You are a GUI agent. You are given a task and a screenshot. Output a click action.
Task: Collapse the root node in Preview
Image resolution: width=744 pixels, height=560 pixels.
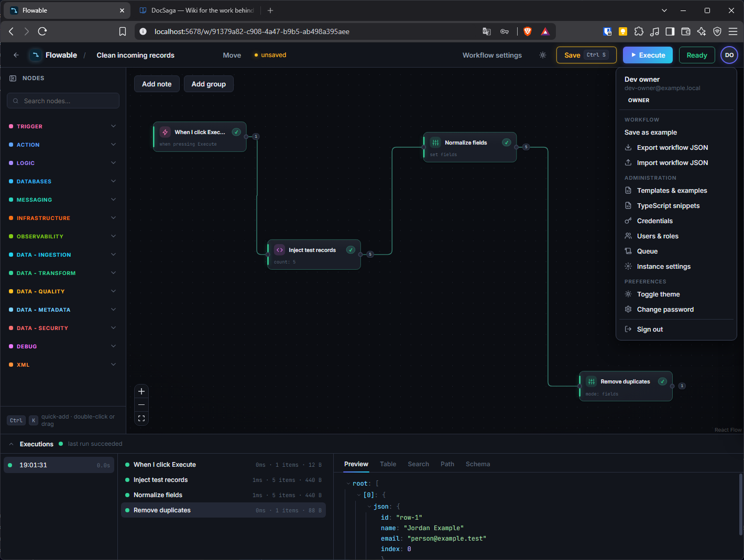pyautogui.click(x=348, y=484)
